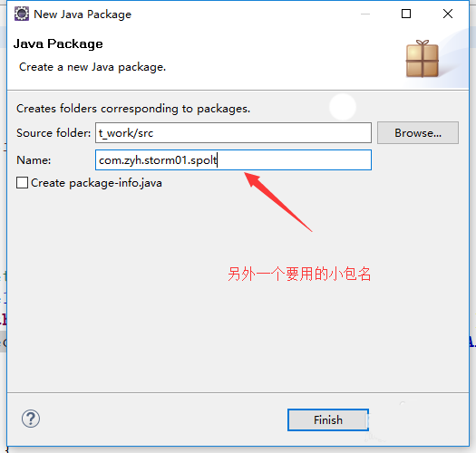The width and height of the screenshot is (476, 453).
Task: Close the New Java Package dialog
Action: click(x=448, y=14)
